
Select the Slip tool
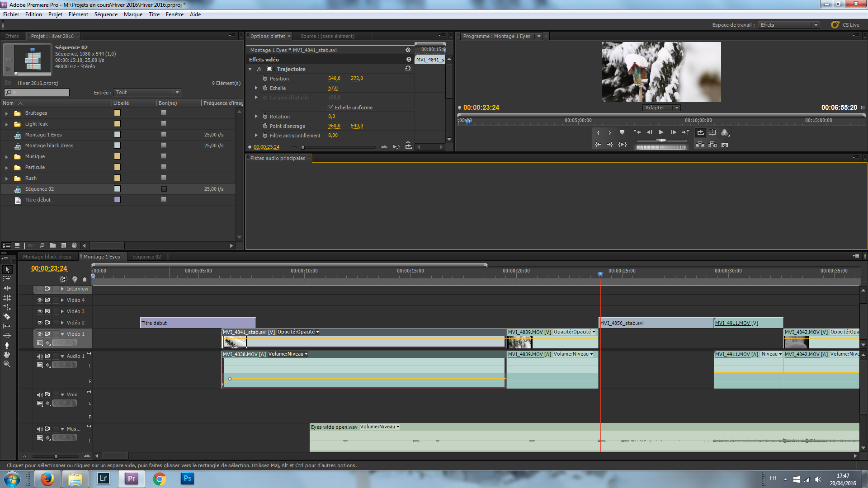[x=7, y=326]
